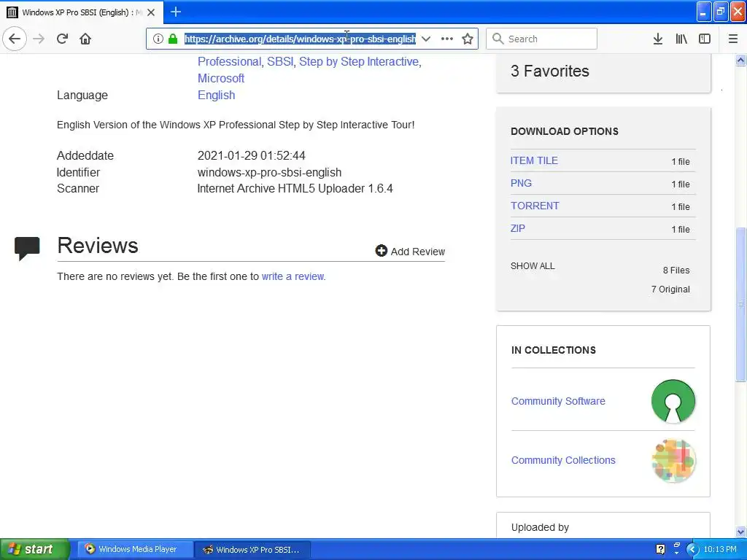Expand hidden system tray icons arrow
Image resolution: width=747 pixels, height=560 pixels.
(693, 550)
